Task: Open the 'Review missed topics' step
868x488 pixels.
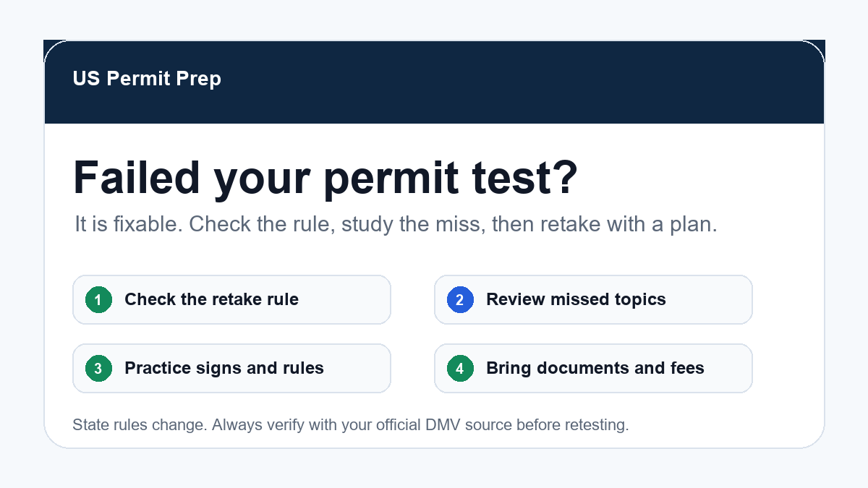Action: 593,299
